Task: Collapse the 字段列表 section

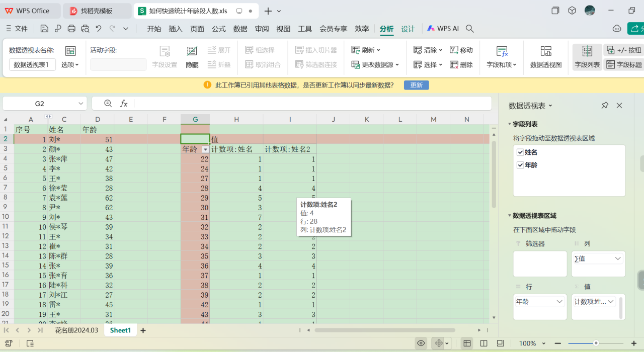Action: [x=509, y=124]
